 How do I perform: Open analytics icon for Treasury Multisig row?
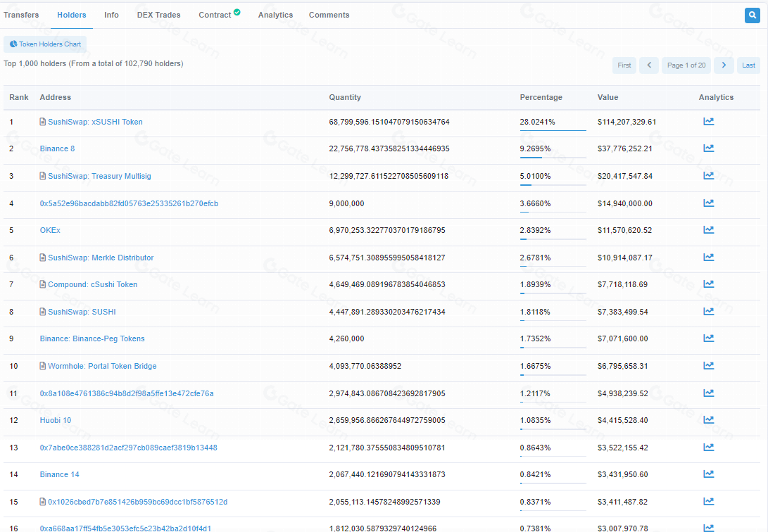(708, 176)
